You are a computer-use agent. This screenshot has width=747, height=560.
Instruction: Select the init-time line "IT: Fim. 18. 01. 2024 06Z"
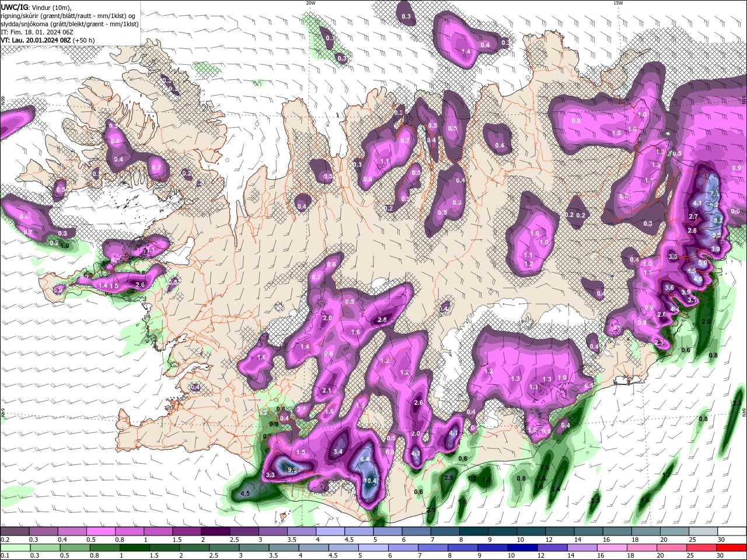click(x=36, y=32)
